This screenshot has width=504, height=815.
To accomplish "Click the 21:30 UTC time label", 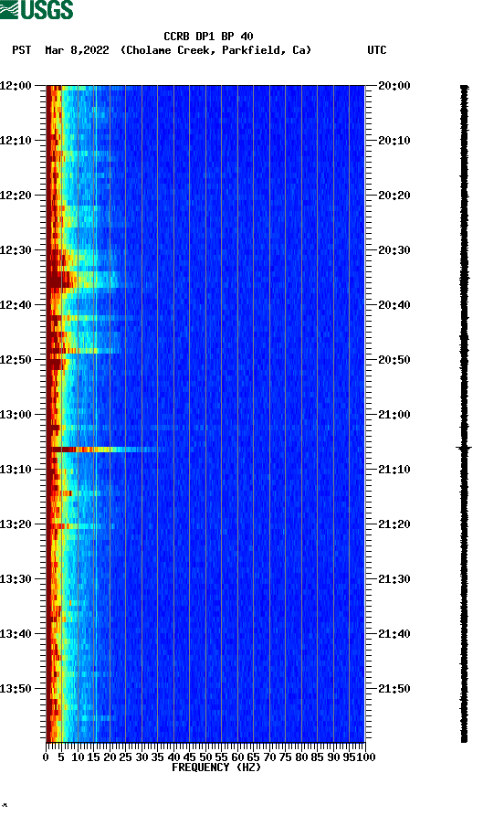I will tap(394, 579).
